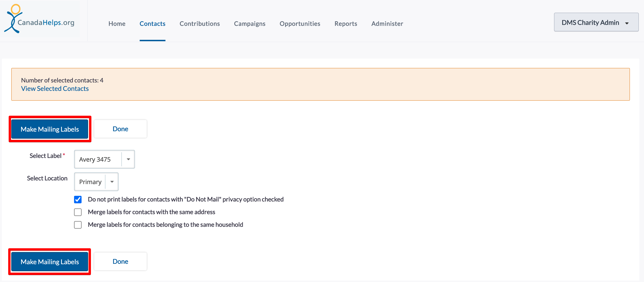
Task: Go to the Contacts tab
Action: (x=152, y=23)
